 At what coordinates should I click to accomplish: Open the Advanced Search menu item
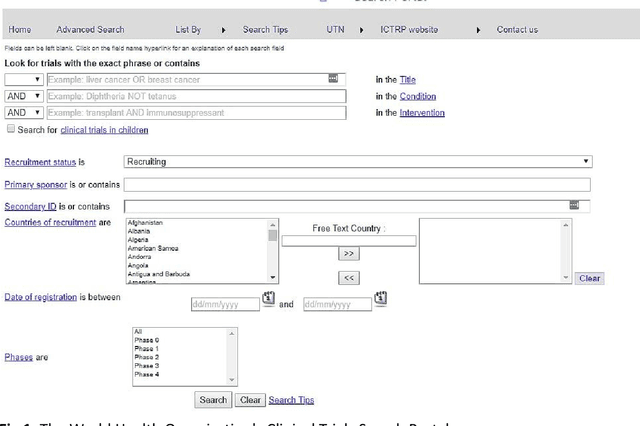point(90,30)
